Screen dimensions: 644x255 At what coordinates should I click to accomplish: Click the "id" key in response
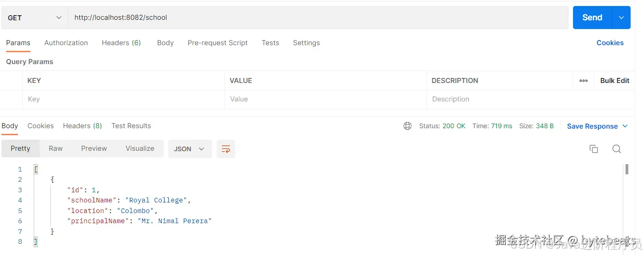[x=75, y=190]
